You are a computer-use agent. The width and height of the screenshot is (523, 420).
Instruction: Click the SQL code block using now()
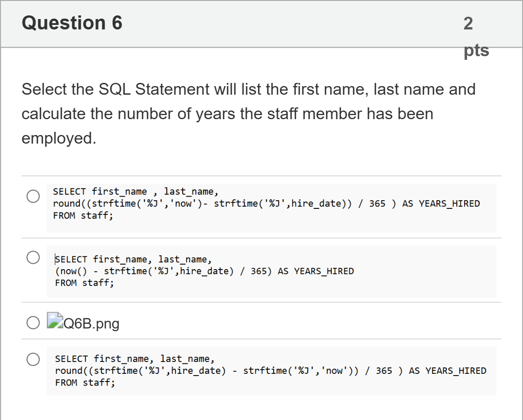[x=271, y=272]
